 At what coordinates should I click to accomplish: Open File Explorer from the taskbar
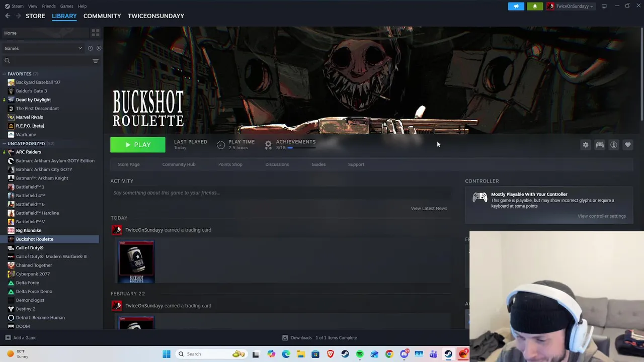(301, 354)
